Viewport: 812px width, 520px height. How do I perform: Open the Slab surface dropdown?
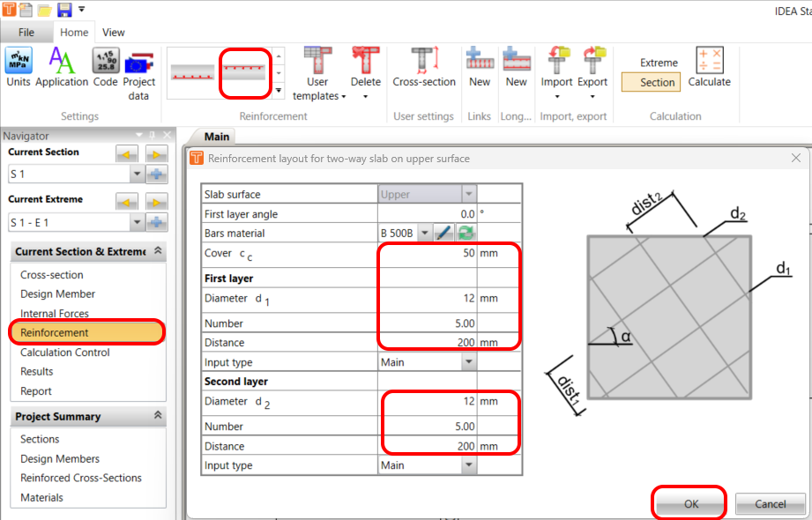(467, 192)
